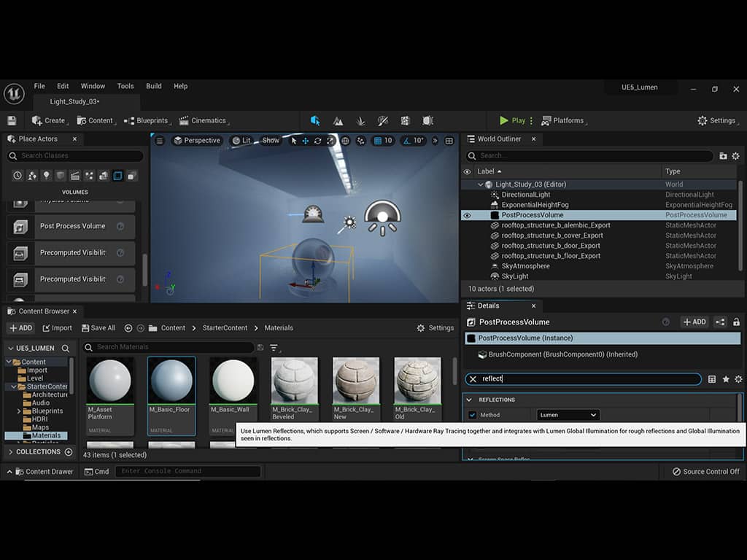Open the Show flags dropdown
Image resolution: width=747 pixels, height=560 pixels.
[271, 141]
